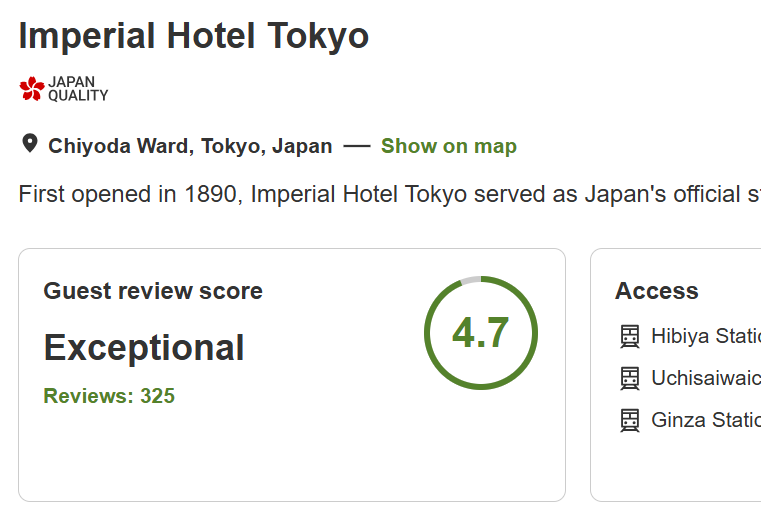Select the Hibiya Station entry
This screenshot has width=761, height=521.
tap(704, 336)
